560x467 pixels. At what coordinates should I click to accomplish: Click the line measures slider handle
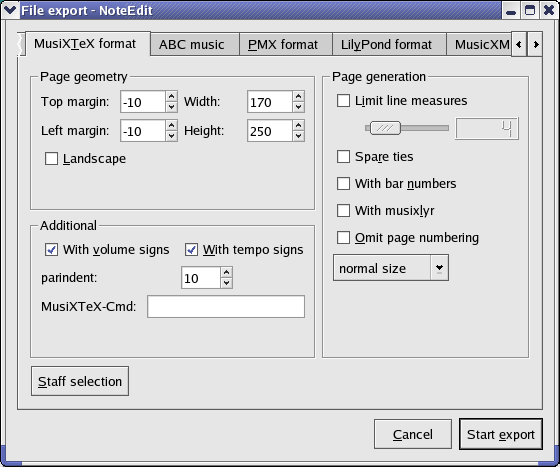click(x=385, y=128)
